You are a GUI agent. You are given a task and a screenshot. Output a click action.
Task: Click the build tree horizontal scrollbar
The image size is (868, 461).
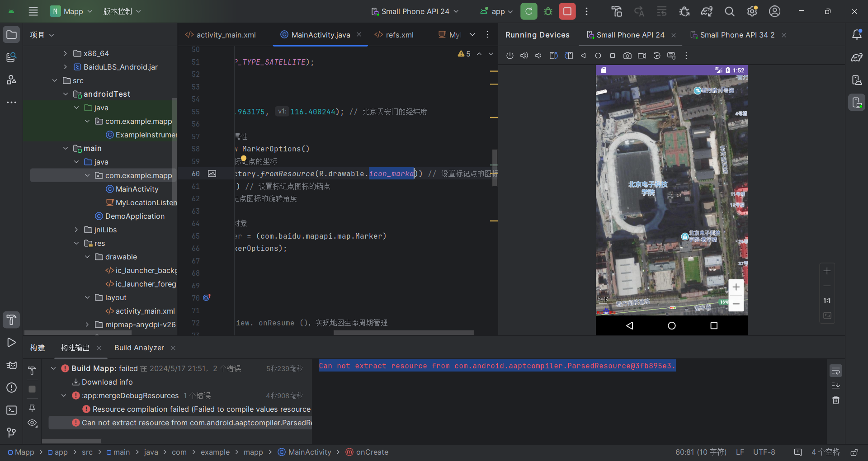click(71, 441)
